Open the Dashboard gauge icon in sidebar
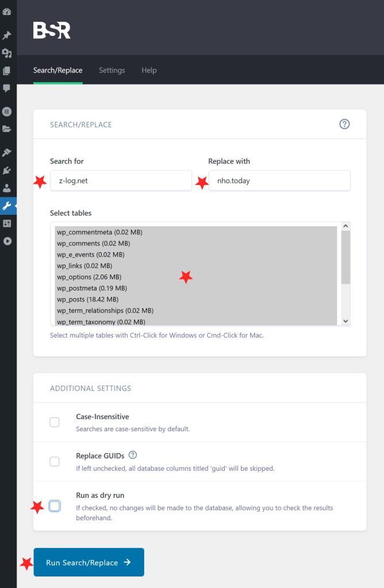This screenshot has width=384, height=588. pos(7,11)
